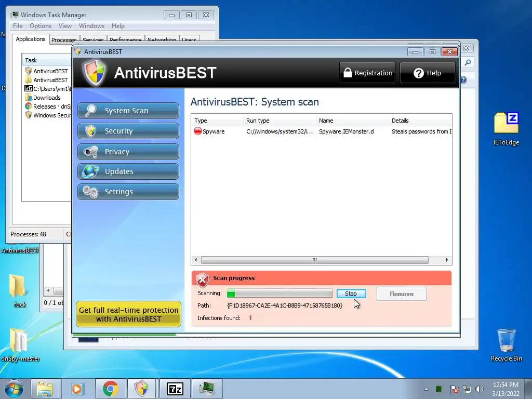Image resolution: width=532 pixels, height=399 pixels.
Task: Click the infections found count
Action: [x=250, y=318]
